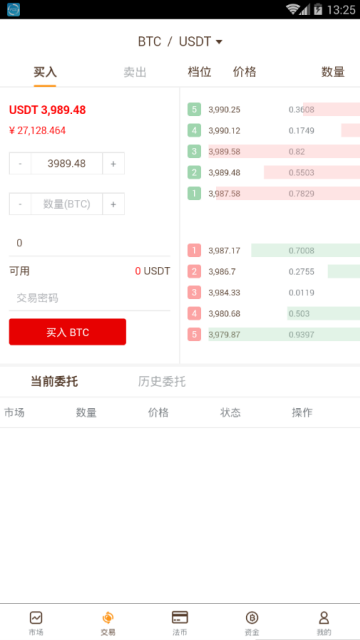Click the ¥ 27,128.464 converted price

tap(37, 131)
